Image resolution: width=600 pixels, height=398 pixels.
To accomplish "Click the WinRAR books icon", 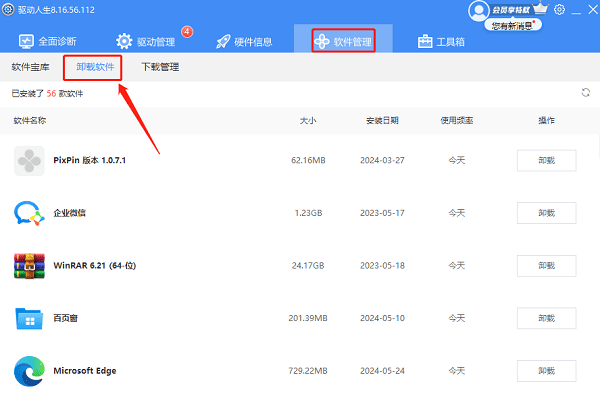I will (29, 266).
